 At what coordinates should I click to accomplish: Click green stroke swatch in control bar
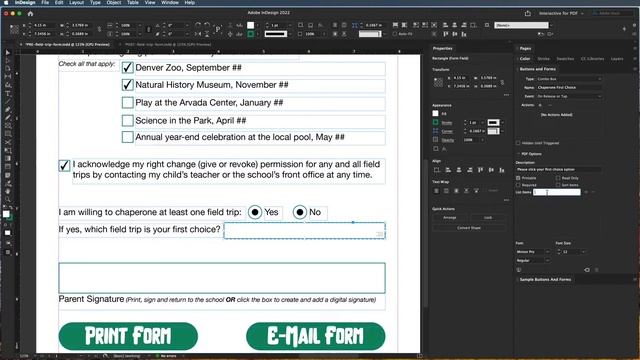pos(251,34)
